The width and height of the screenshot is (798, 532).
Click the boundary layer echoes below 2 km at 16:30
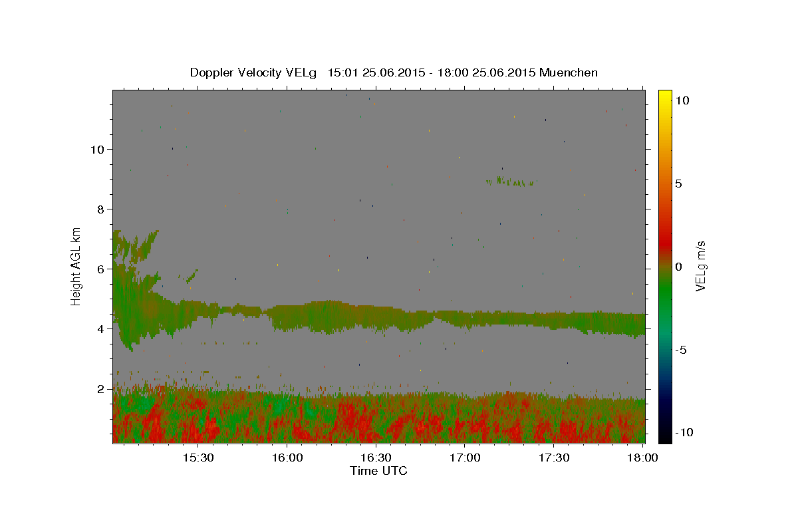coord(376,418)
